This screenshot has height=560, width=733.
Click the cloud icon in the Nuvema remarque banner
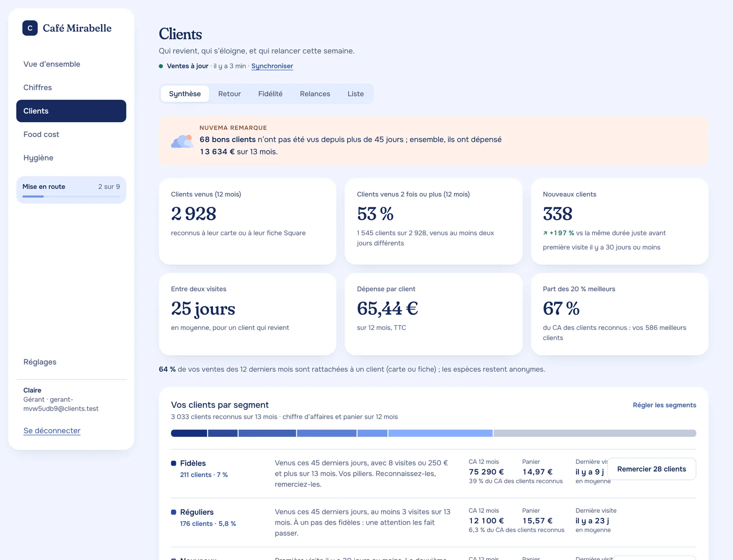point(182,141)
